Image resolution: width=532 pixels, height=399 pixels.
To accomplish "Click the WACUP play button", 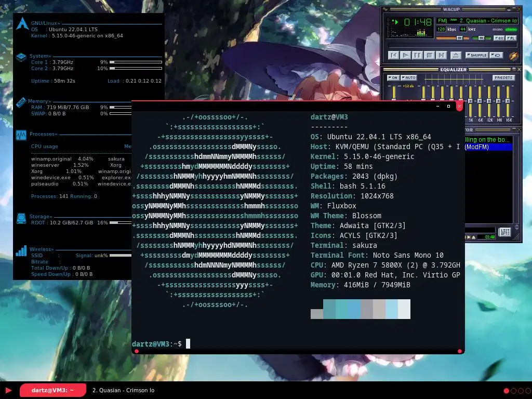I will pyautogui.click(x=405, y=55).
